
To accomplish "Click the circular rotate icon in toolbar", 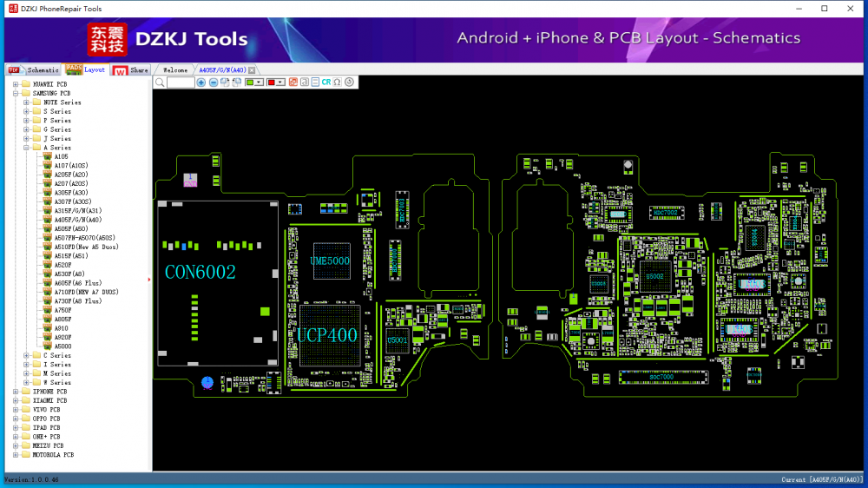I will coord(349,82).
